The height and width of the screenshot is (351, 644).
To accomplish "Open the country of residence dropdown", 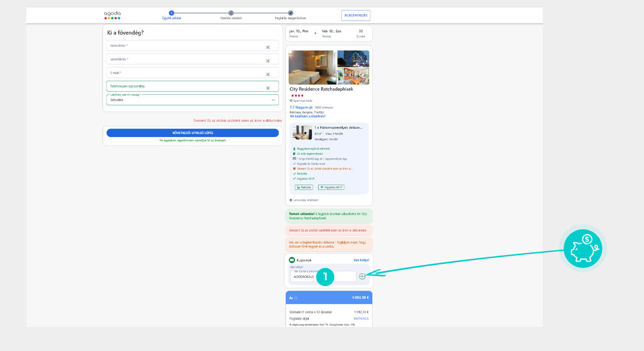I will click(192, 100).
